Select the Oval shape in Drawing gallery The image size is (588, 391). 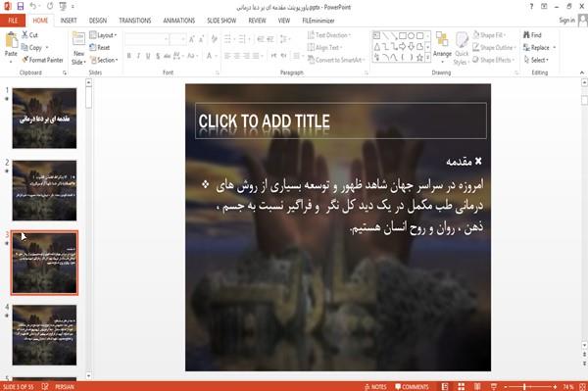click(x=411, y=35)
